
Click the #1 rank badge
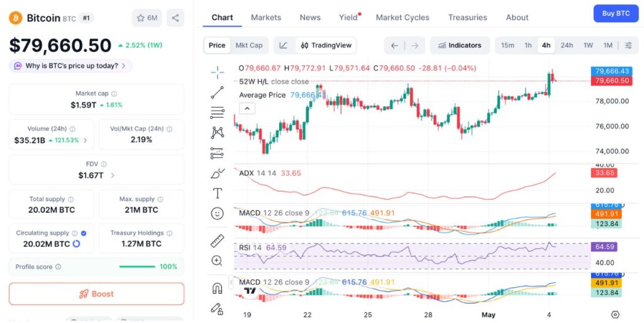pyautogui.click(x=86, y=18)
